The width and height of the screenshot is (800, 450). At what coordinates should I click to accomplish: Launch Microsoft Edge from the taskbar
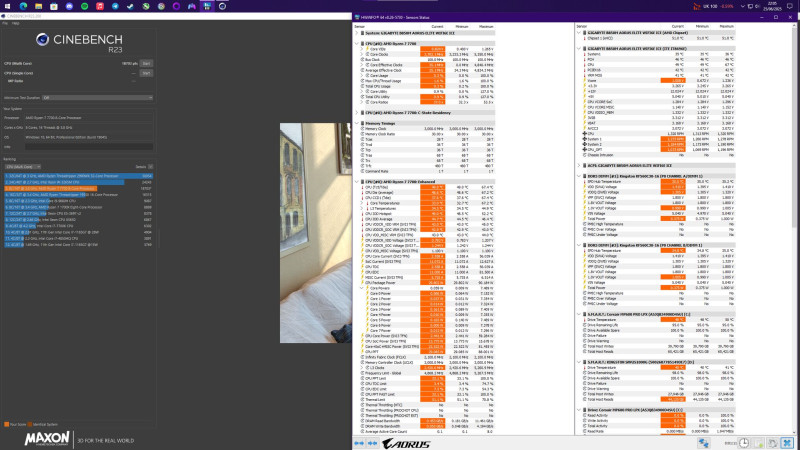click(x=23, y=6)
